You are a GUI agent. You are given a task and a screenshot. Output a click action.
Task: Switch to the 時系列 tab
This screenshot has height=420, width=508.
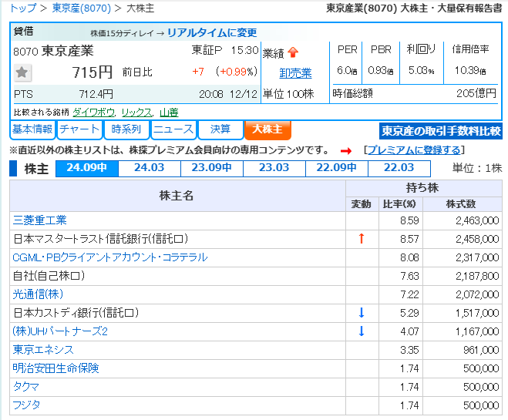pyautogui.click(x=126, y=129)
